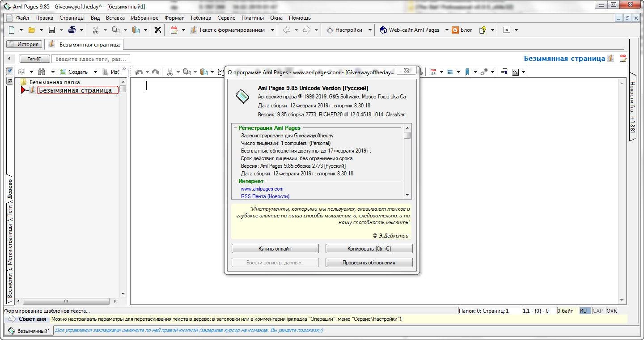The image size is (644, 340).
Task: Click the New document icon
Action: [x=12, y=30]
